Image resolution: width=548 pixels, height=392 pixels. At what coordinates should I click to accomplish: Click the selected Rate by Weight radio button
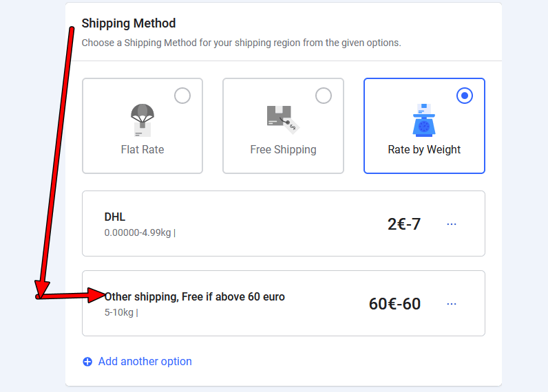pyautogui.click(x=465, y=96)
